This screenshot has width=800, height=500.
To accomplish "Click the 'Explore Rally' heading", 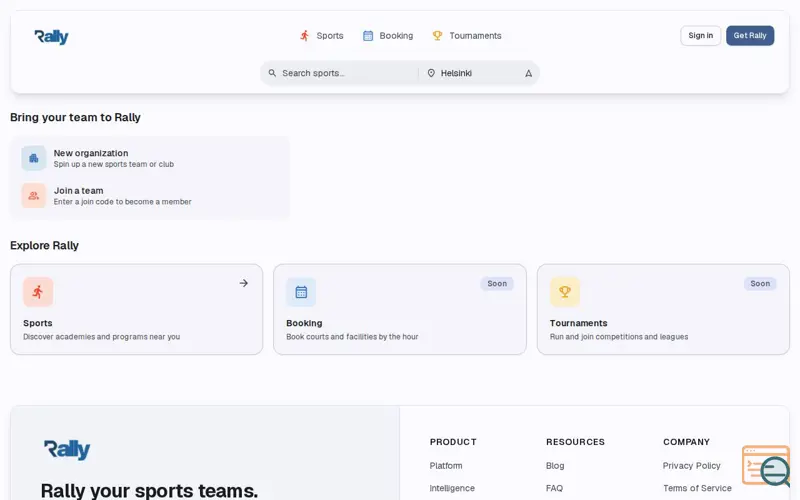I will (x=44, y=245).
